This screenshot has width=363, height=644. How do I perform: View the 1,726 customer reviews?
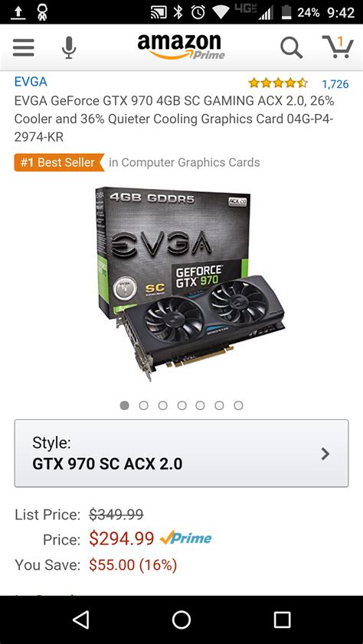[335, 84]
